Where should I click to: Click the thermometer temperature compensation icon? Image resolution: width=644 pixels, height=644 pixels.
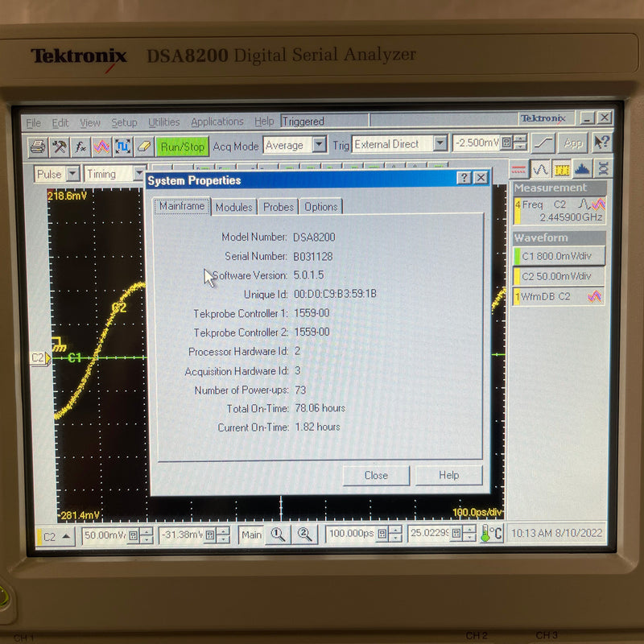(491, 534)
